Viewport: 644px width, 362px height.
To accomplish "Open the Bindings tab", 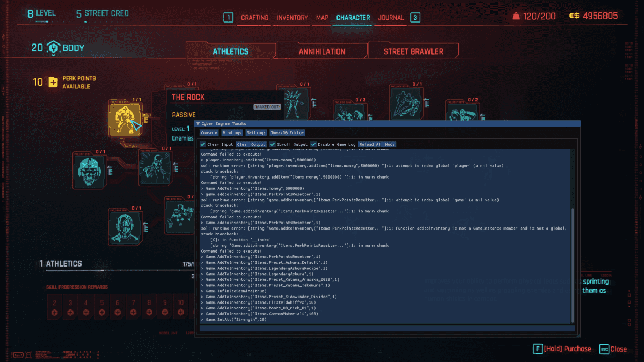I will tap(231, 132).
